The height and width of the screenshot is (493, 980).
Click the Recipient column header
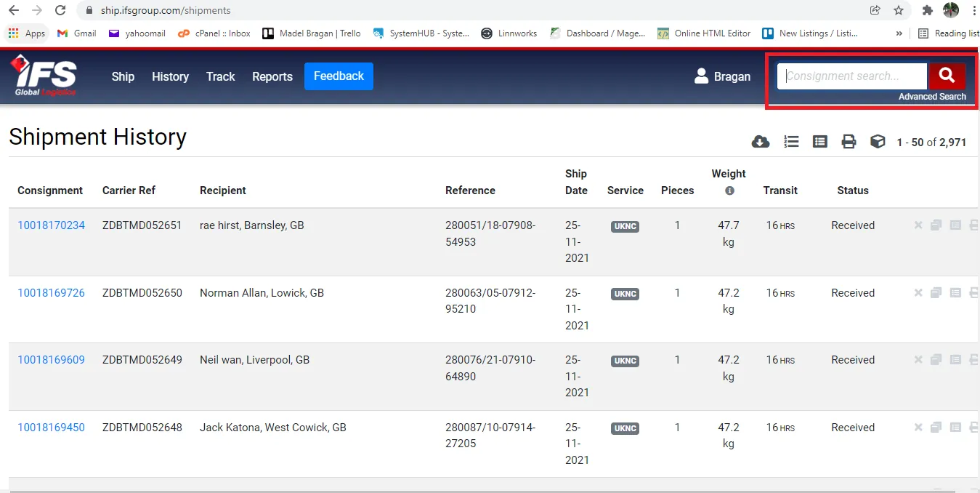(x=223, y=191)
